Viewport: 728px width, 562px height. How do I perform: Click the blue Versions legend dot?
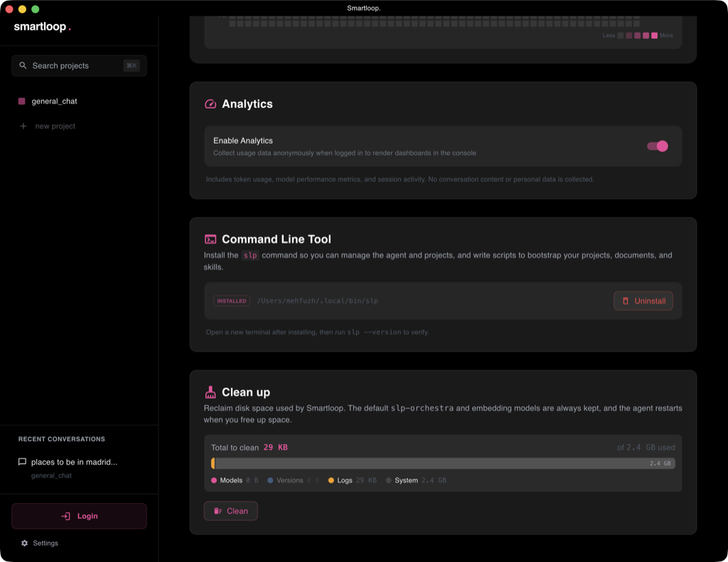coord(270,480)
